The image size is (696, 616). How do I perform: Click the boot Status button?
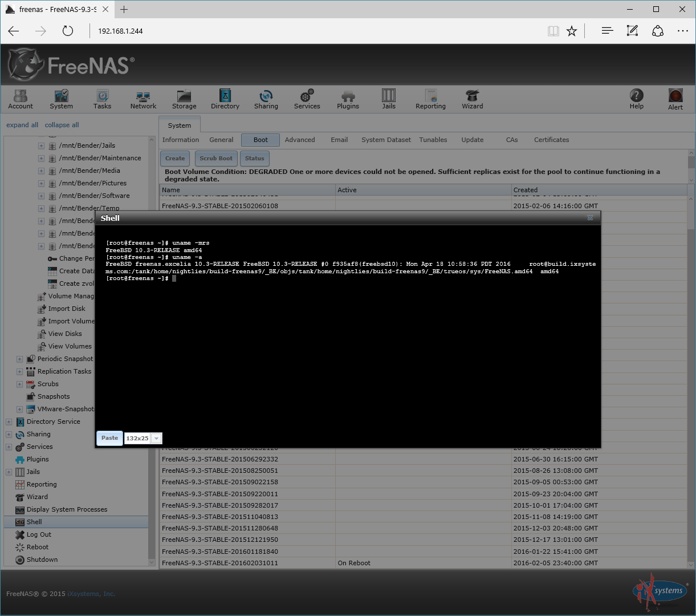[x=255, y=159]
